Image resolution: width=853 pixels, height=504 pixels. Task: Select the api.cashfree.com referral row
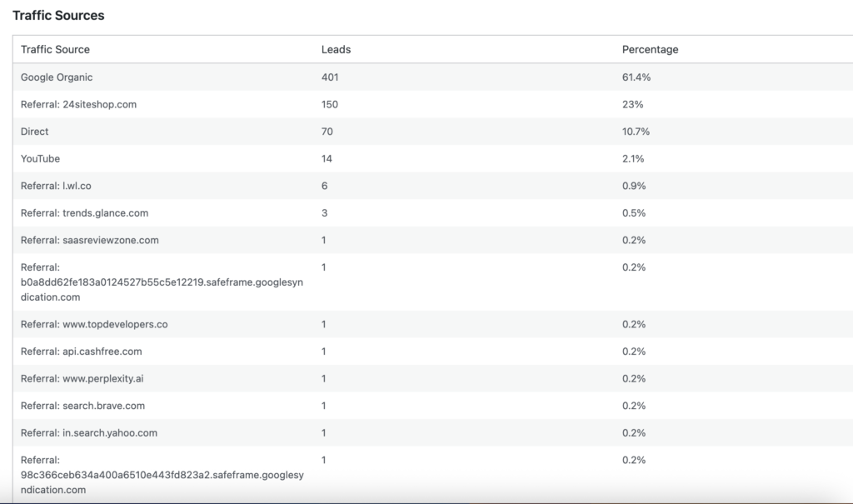click(x=81, y=352)
